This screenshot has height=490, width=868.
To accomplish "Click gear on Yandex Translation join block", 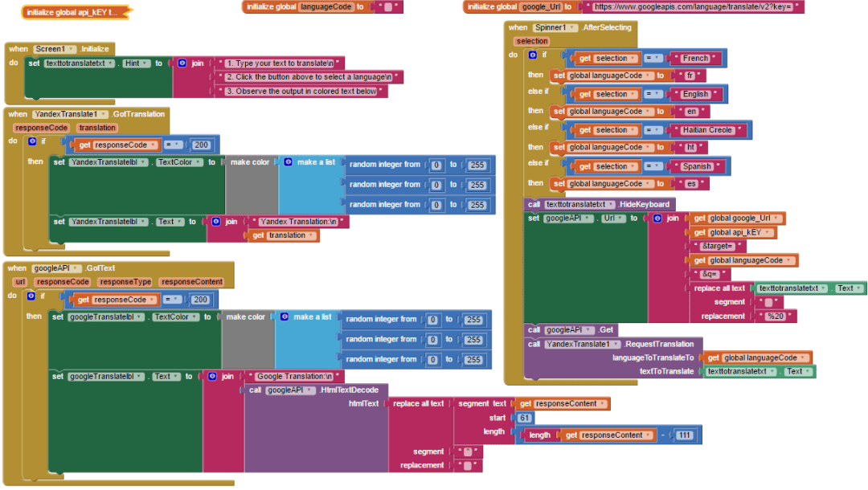I will [x=215, y=222].
